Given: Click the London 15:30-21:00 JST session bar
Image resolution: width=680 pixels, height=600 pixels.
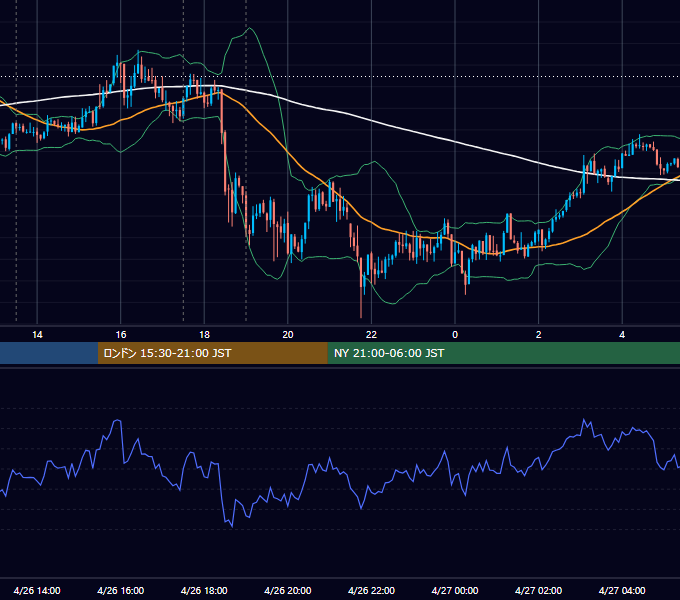Looking at the screenshot, I should point(212,353).
